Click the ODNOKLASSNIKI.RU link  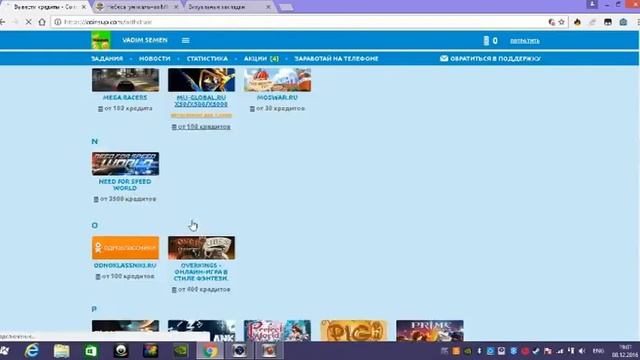click(x=125, y=265)
